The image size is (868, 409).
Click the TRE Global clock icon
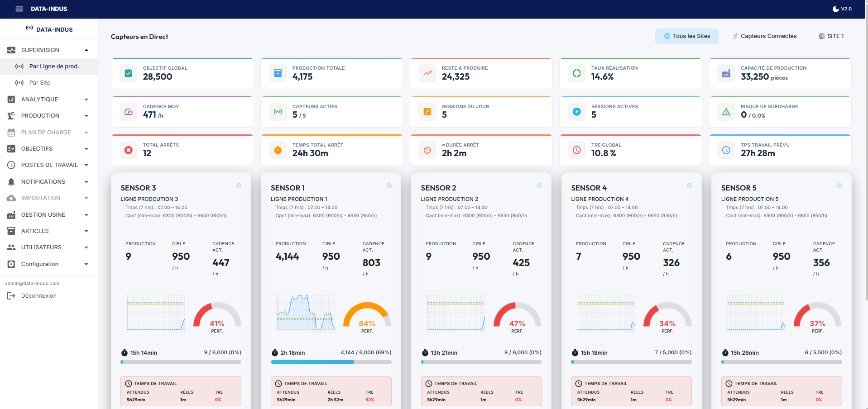[x=577, y=150]
